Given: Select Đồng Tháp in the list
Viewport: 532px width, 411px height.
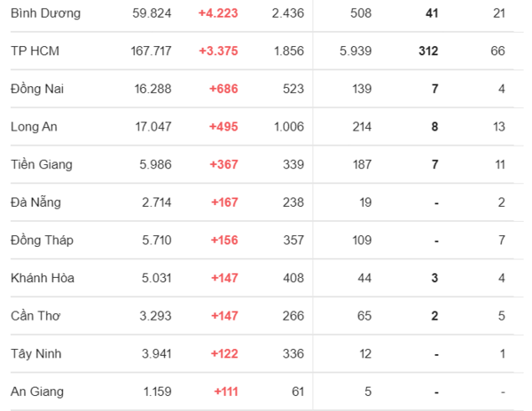Looking at the screenshot, I should pos(42,241).
